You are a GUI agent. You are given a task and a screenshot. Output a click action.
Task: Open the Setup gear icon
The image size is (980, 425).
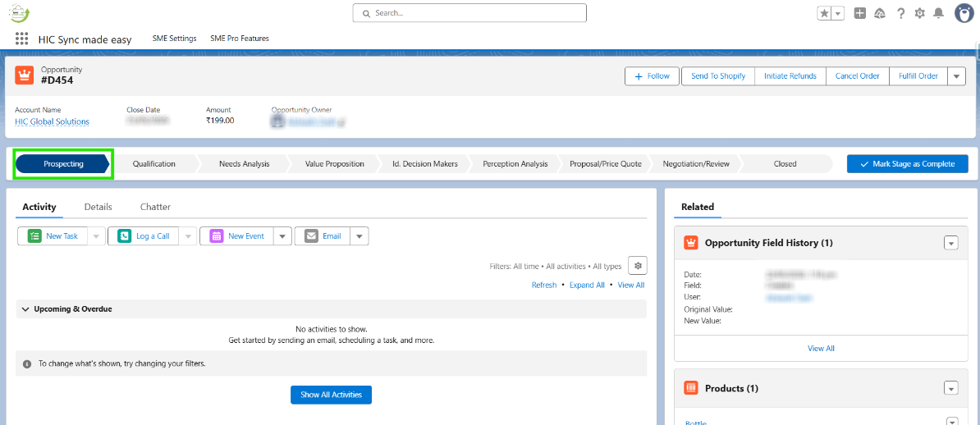point(919,13)
